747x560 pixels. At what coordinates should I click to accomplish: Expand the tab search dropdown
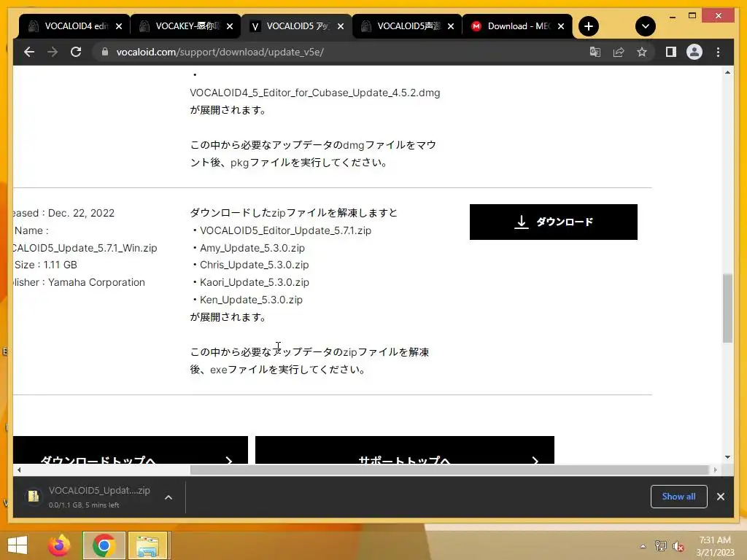(x=646, y=26)
